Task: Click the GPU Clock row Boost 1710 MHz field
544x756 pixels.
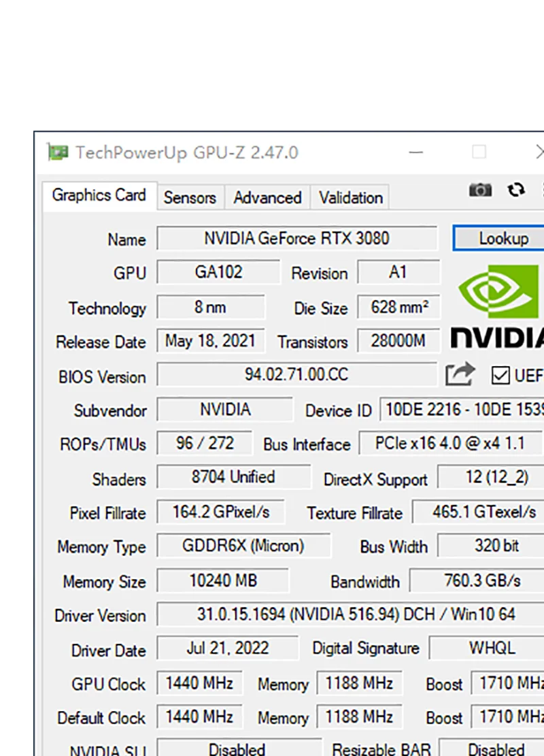Action: click(x=507, y=683)
